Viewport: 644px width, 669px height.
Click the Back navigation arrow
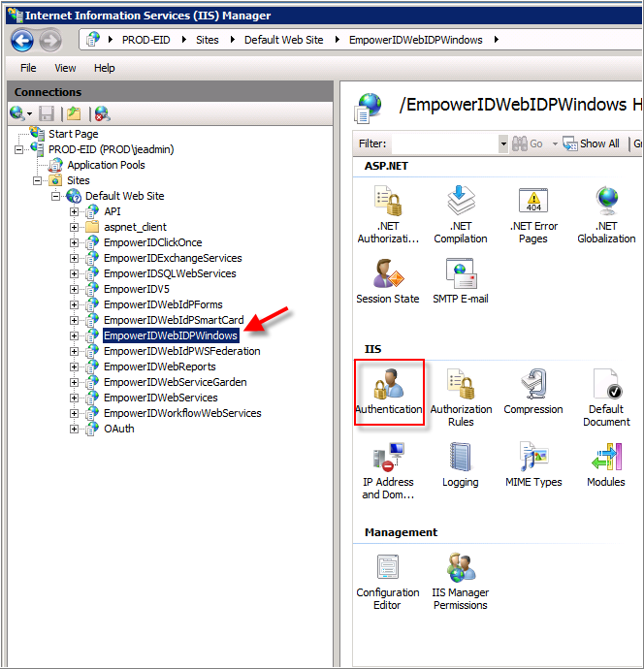click(x=22, y=41)
